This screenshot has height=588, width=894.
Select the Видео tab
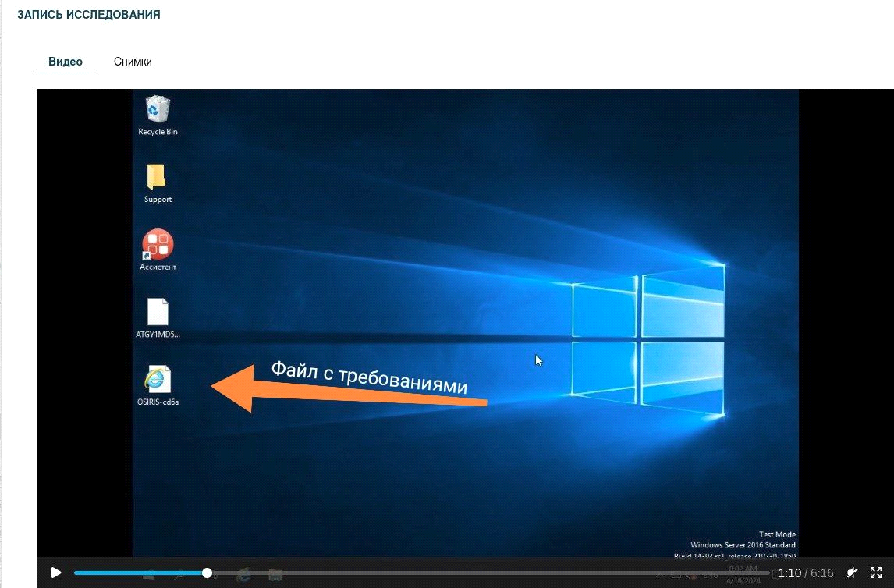point(66,62)
